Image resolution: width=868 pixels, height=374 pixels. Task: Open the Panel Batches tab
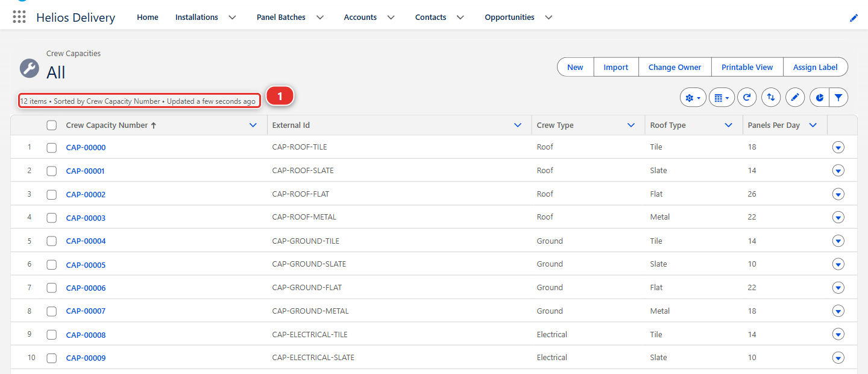click(x=281, y=17)
